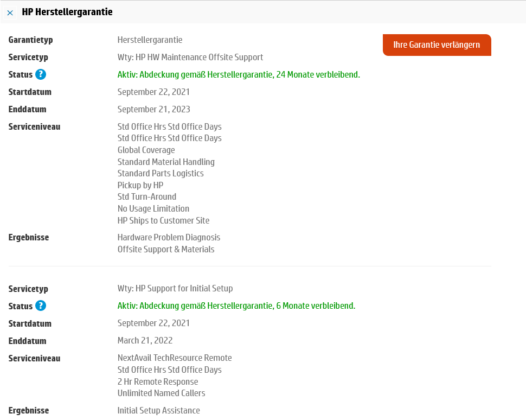
Task: Click the first Status help question mark
Action: [41, 74]
